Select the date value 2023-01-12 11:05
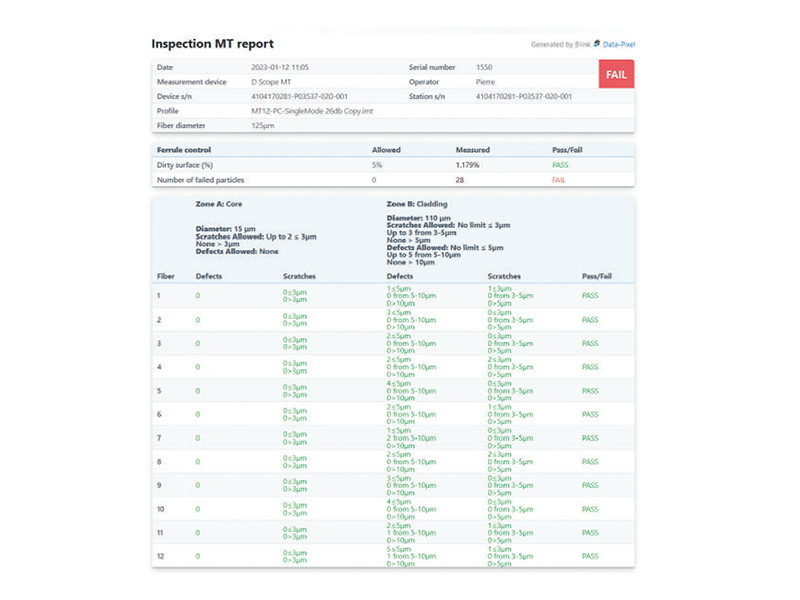Viewport: 800px width, 600px height. 279,67
